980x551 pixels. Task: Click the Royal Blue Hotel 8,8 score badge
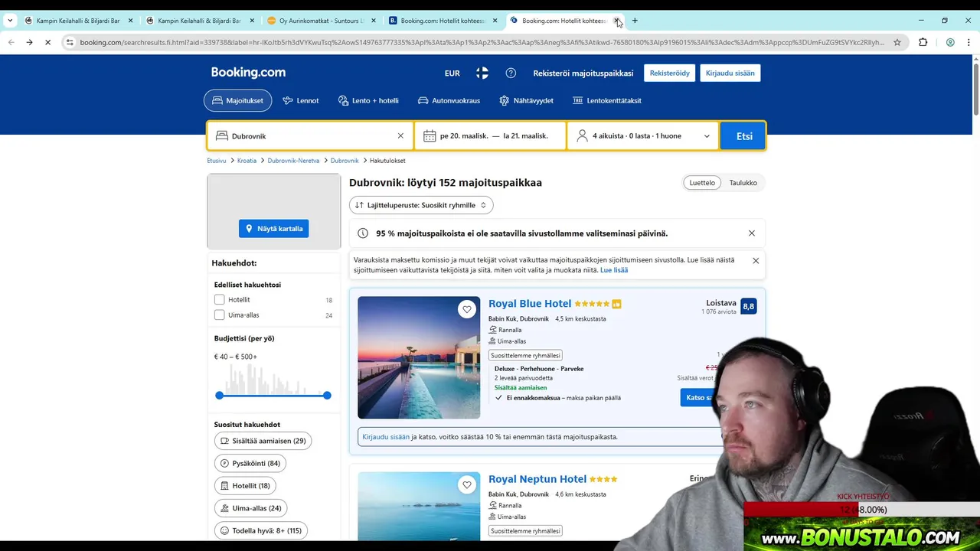click(x=749, y=306)
